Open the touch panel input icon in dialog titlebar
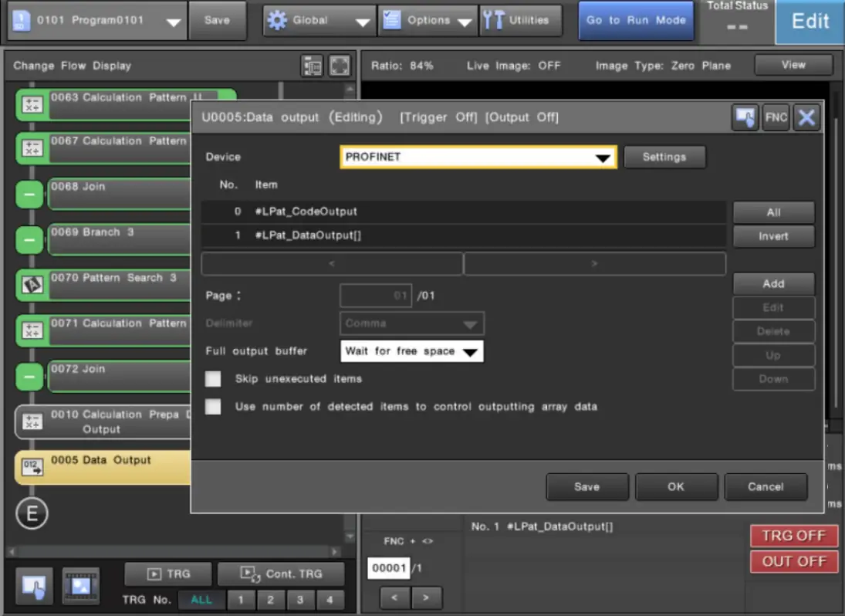This screenshot has width=845, height=616. 745,117
